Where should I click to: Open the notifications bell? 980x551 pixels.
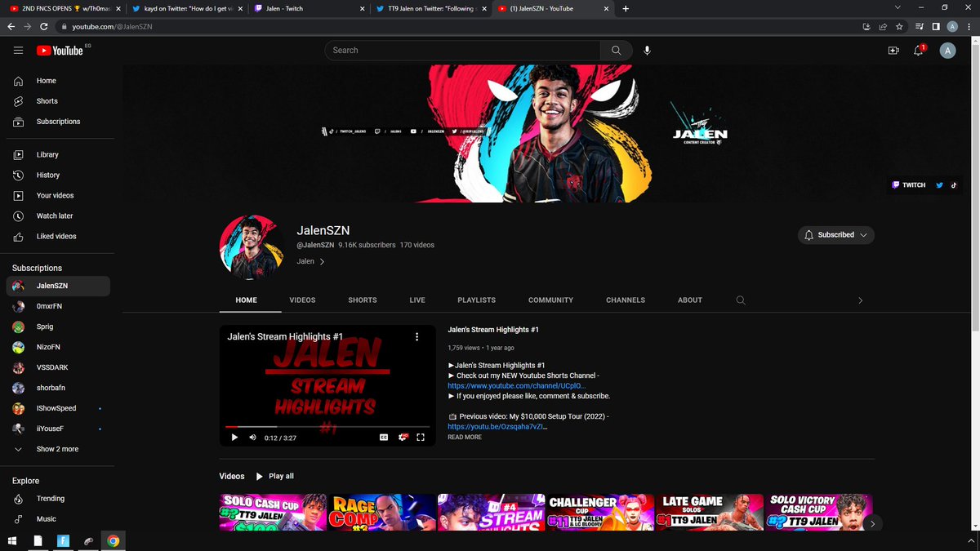pos(920,51)
